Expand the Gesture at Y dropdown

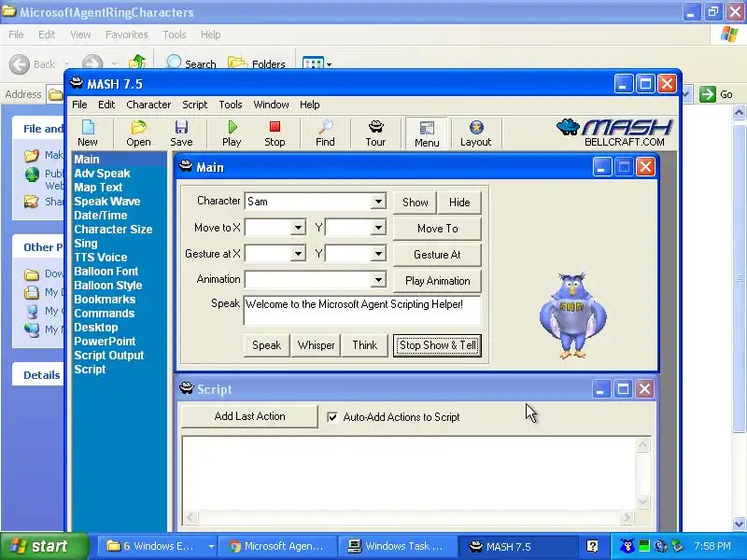[378, 254]
